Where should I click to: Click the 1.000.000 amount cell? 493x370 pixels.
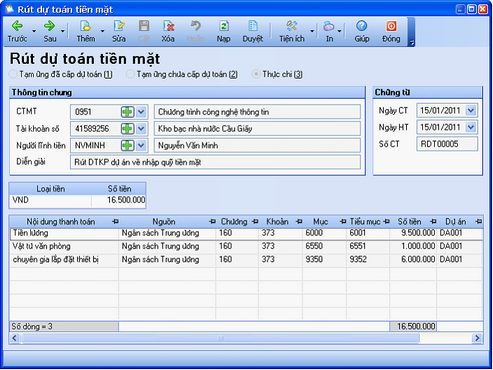pos(413,246)
